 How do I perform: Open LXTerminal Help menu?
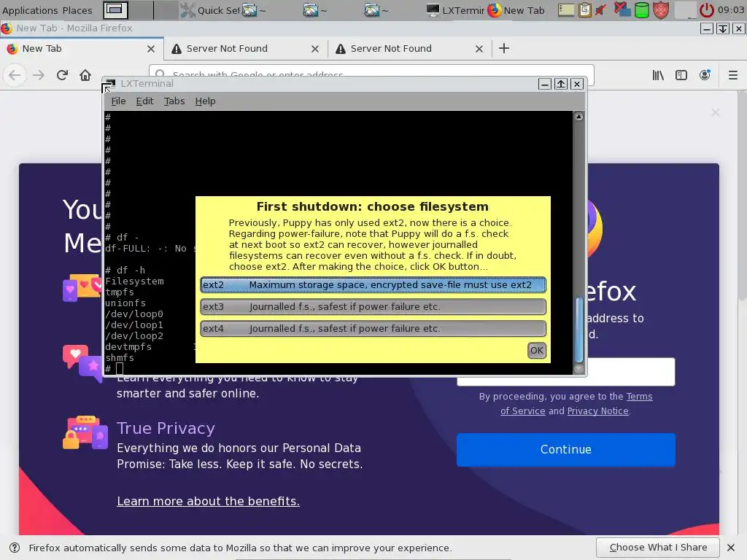click(x=205, y=101)
